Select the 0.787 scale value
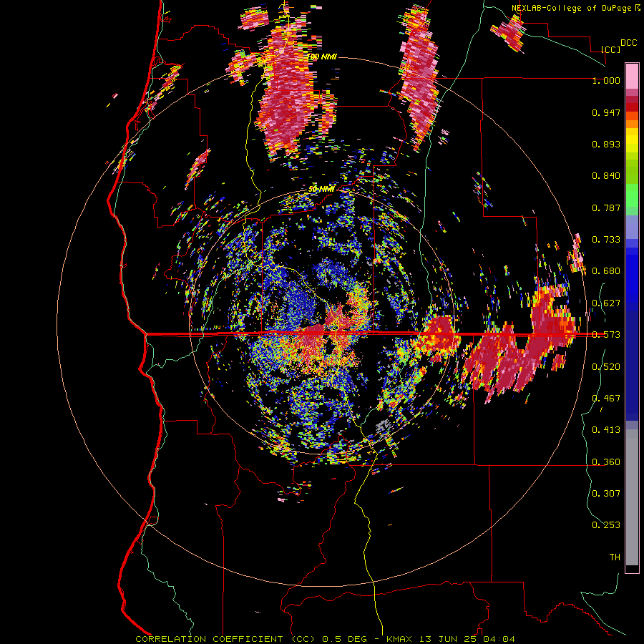The width and height of the screenshot is (644, 644). (x=606, y=208)
